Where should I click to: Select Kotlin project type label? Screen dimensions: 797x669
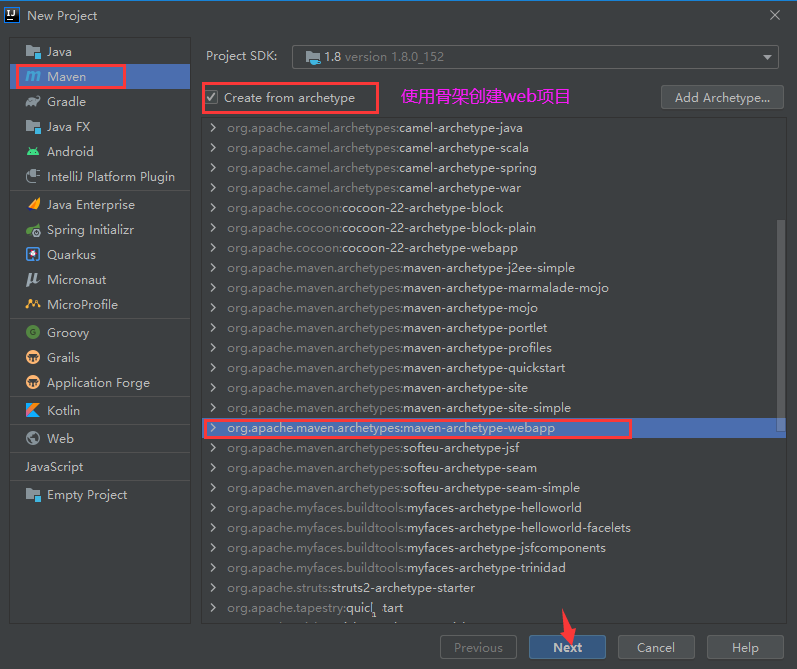(x=64, y=411)
